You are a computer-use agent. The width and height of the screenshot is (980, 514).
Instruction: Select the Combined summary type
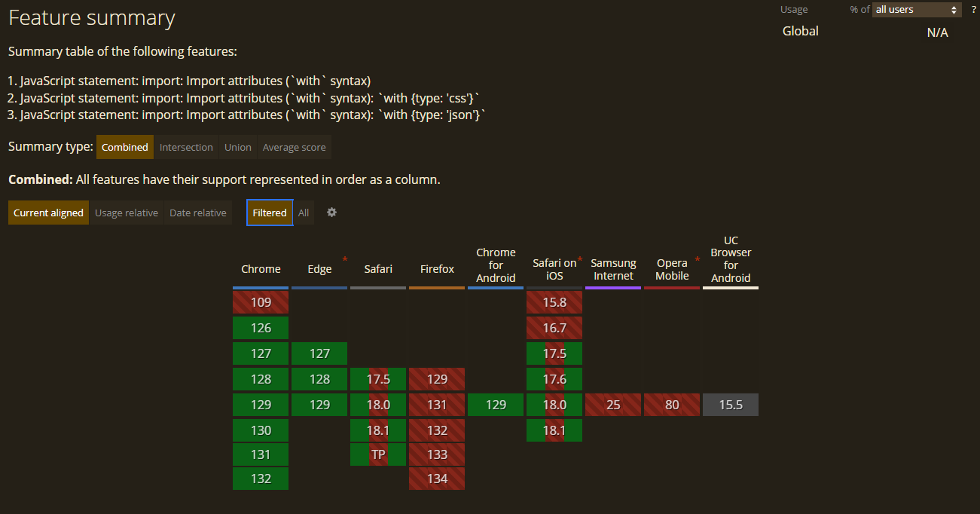[x=124, y=147]
